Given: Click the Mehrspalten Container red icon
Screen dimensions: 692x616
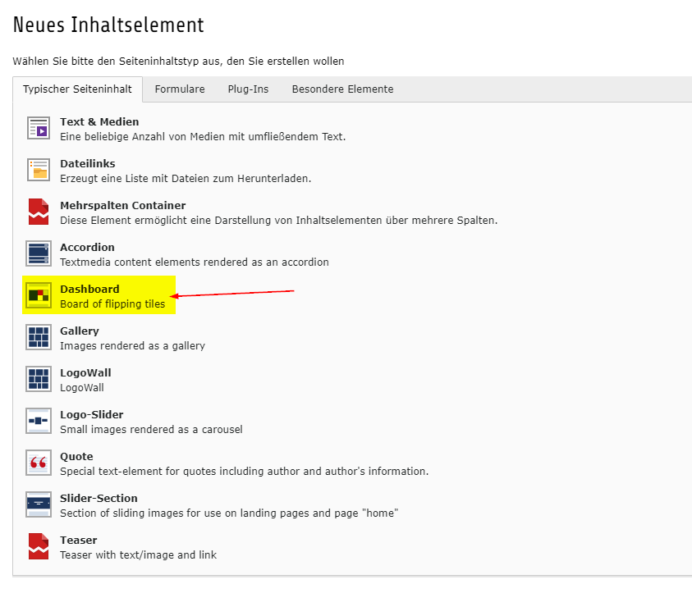Looking at the screenshot, I should pyautogui.click(x=39, y=212).
